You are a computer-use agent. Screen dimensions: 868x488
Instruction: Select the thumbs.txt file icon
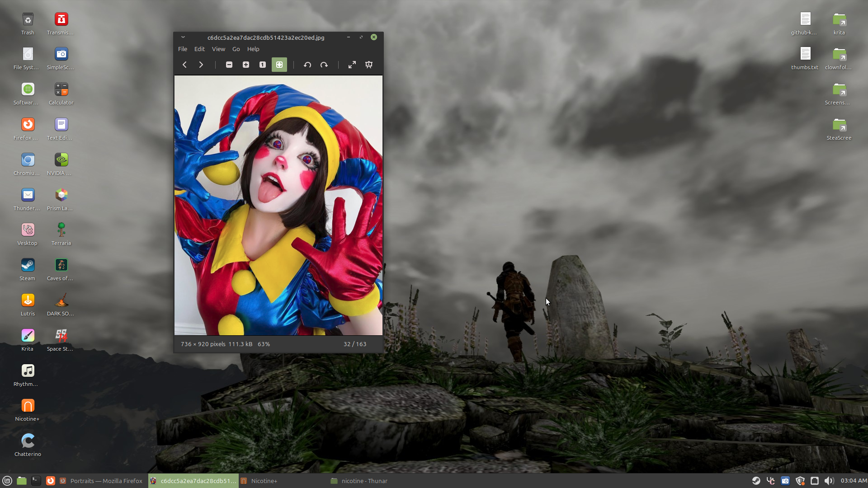point(805,59)
